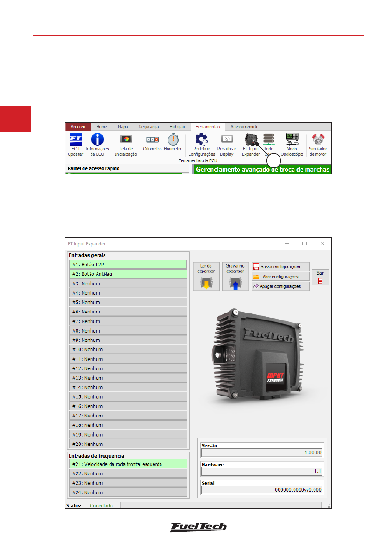Click Gravar no expansor button
392x556 pixels.
pos(236,276)
